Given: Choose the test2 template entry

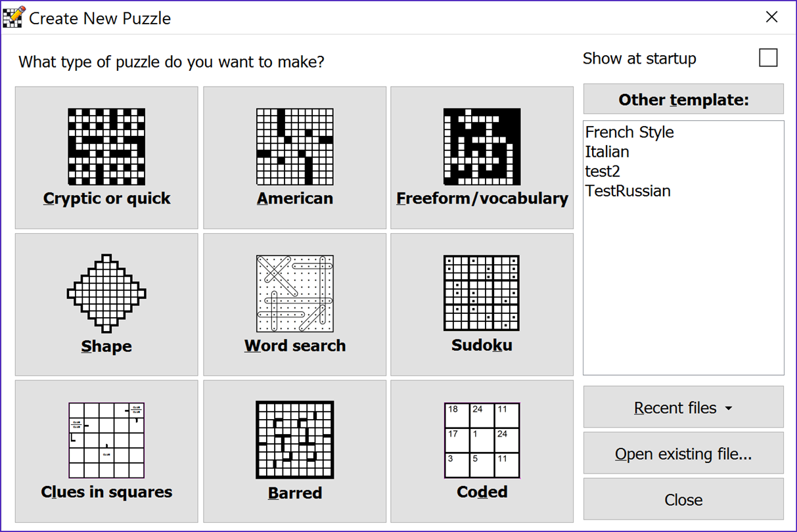Looking at the screenshot, I should click(603, 171).
